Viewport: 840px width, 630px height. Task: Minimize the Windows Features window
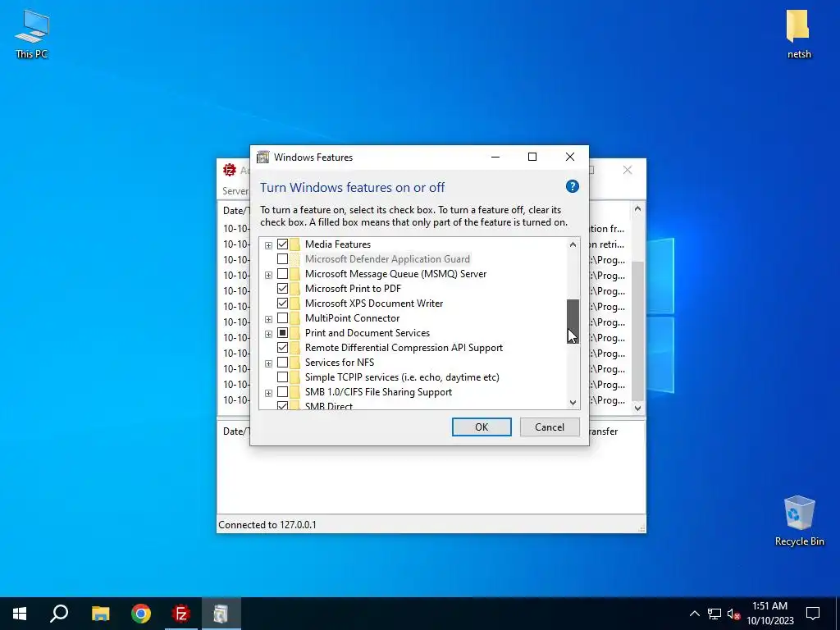click(x=495, y=157)
